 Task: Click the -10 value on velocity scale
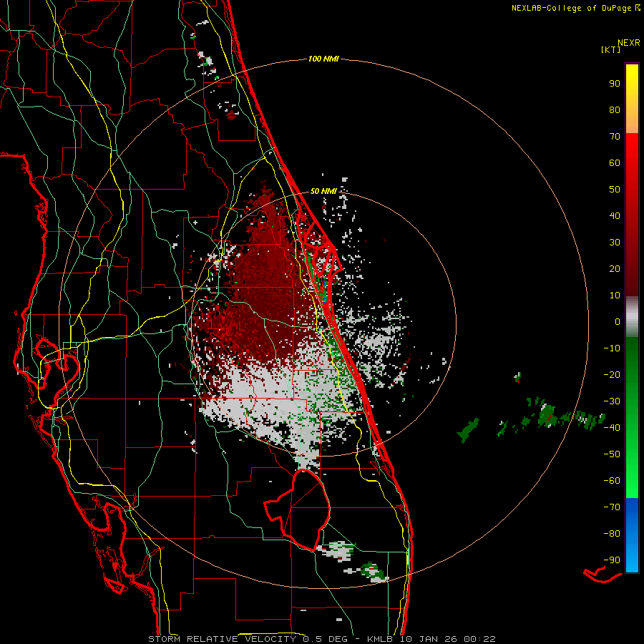pos(612,348)
